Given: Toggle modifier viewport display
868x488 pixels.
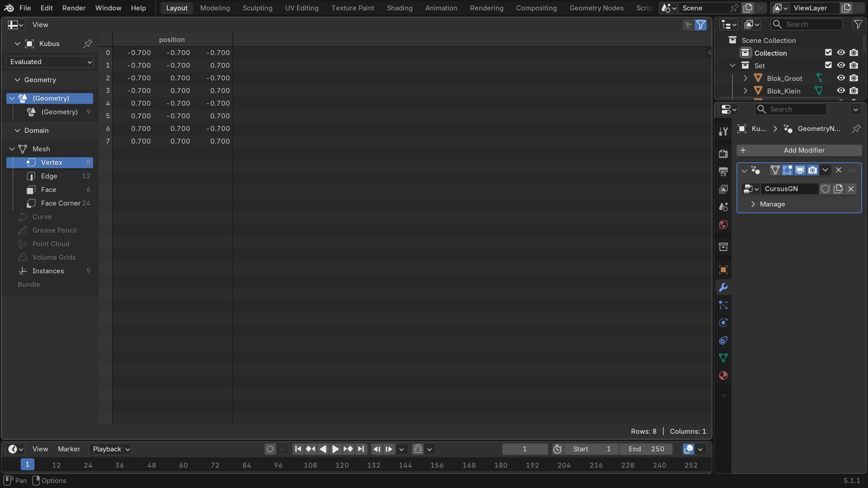Looking at the screenshot, I should coord(800,170).
